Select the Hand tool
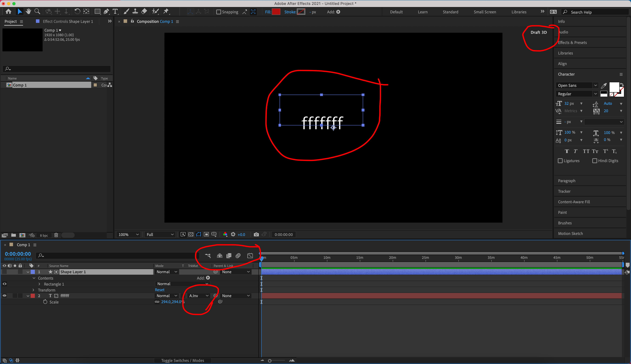 [x=29, y=11]
